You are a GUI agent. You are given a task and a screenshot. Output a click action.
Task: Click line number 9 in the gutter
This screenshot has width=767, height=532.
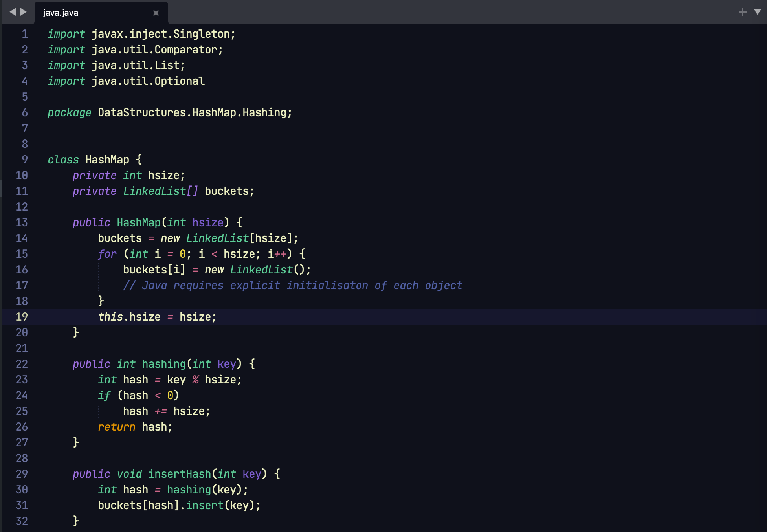(x=25, y=160)
